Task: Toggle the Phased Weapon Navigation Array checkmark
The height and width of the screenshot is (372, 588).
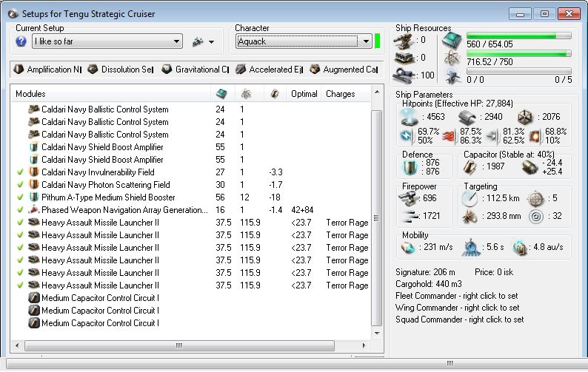Action: [20, 210]
